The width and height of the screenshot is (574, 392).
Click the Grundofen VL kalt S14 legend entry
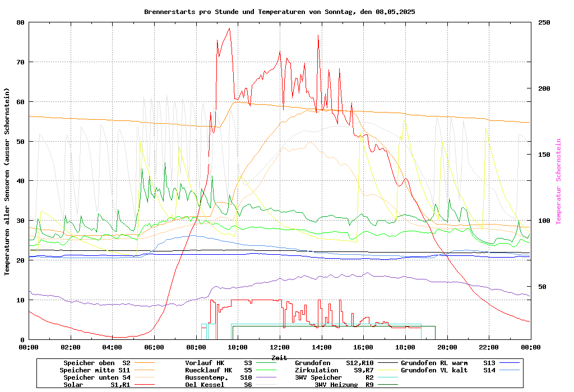click(448, 370)
